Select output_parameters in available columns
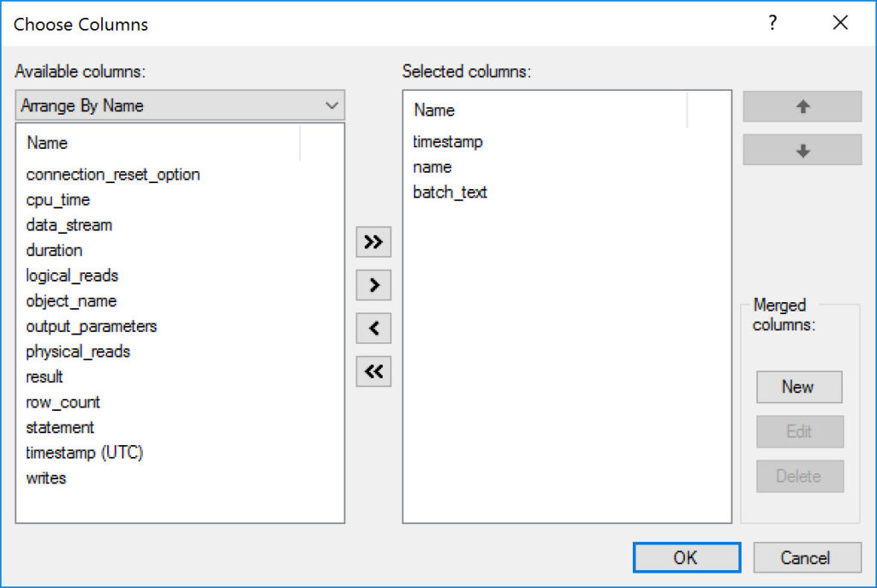This screenshot has width=877, height=588. [92, 326]
